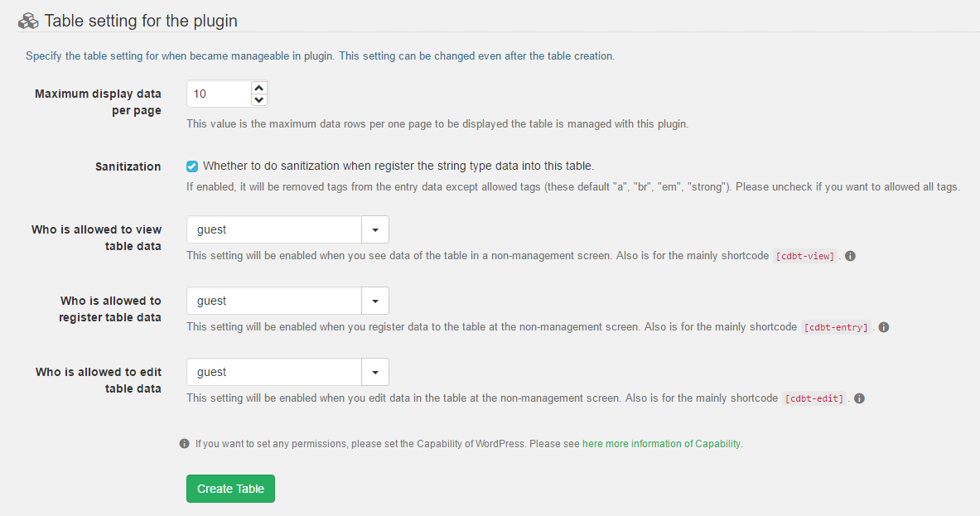Increase maximum display data with the up arrow
980x516 pixels.
[x=258, y=88]
